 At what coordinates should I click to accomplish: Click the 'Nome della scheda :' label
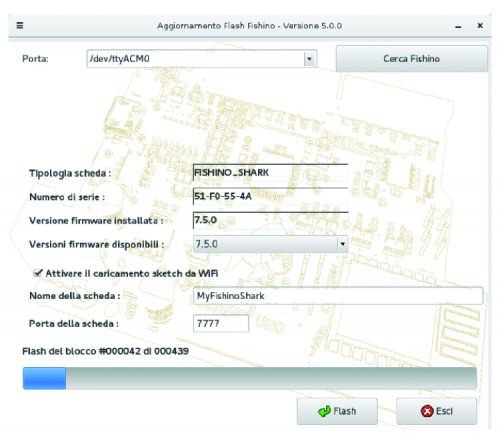75,296
